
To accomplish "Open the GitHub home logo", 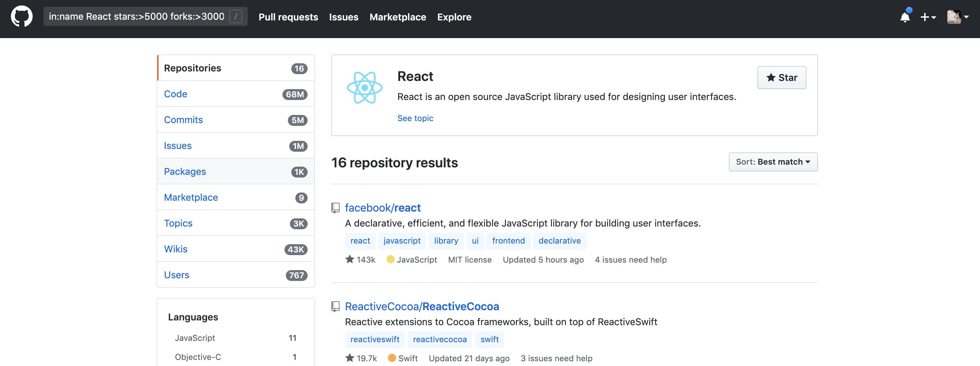I will point(22,17).
